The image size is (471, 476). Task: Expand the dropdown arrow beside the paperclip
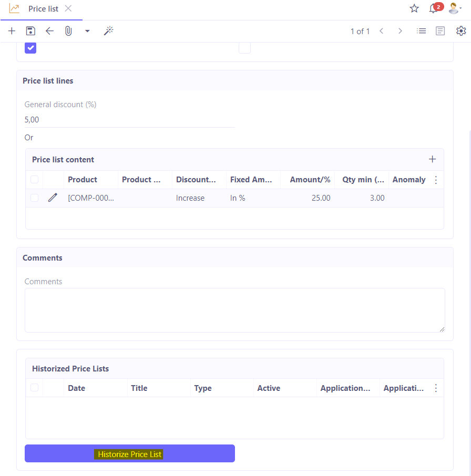[x=87, y=31]
